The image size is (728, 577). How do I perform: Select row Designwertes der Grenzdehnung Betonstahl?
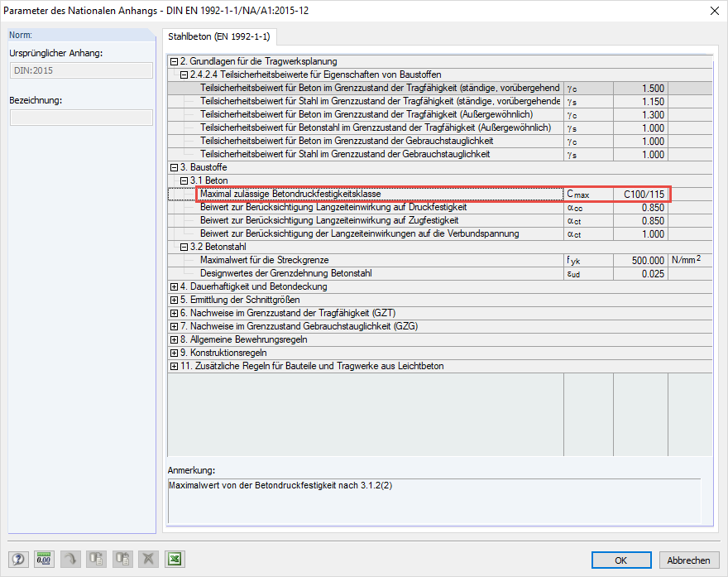[x=439, y=274]
